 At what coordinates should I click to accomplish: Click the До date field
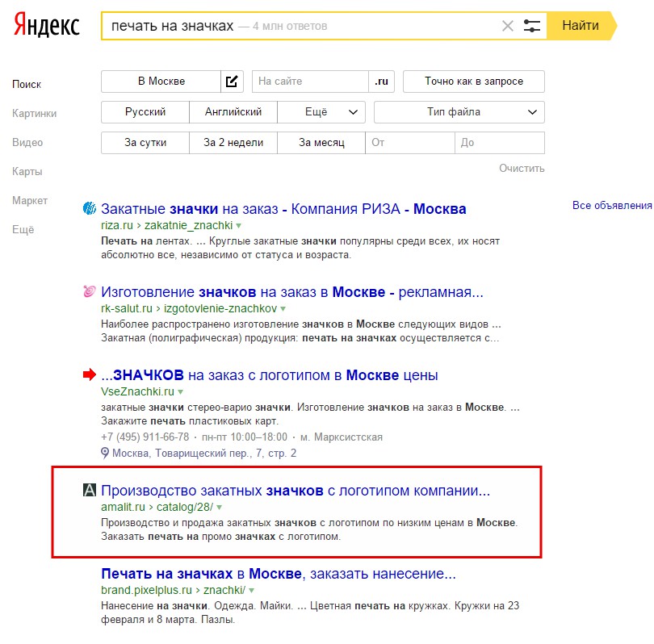(500, 143)
